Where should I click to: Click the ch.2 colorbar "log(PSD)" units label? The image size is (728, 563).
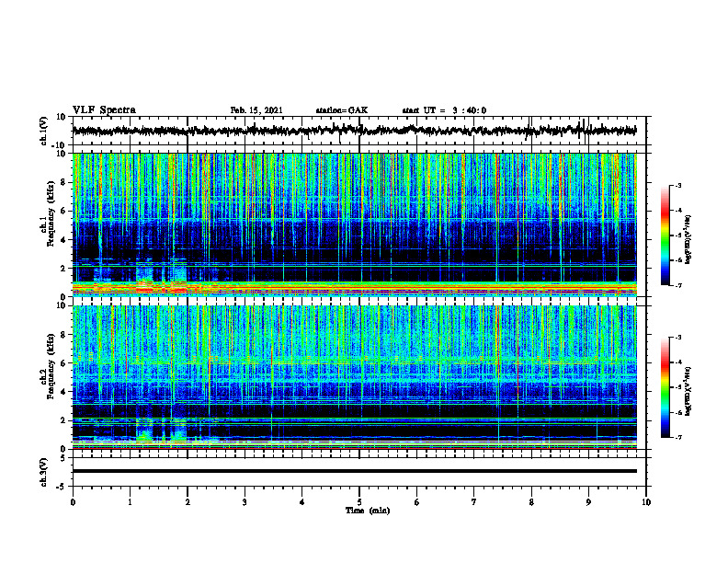tap(688, 391)
